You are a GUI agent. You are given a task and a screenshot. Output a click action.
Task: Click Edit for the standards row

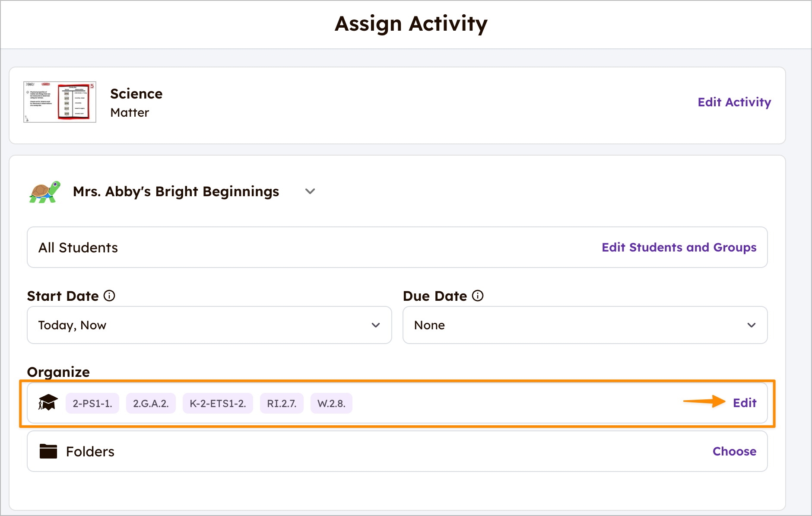coord(745,403)
